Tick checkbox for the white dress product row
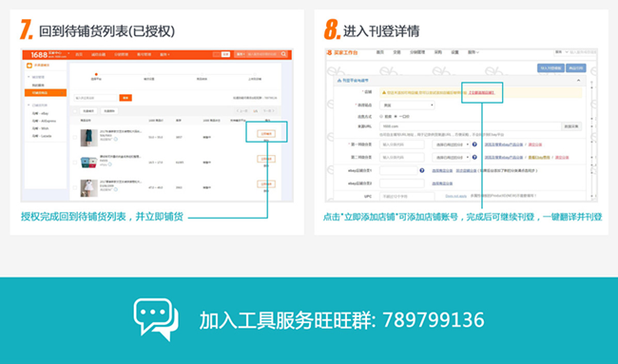 [x=75, y=187]
